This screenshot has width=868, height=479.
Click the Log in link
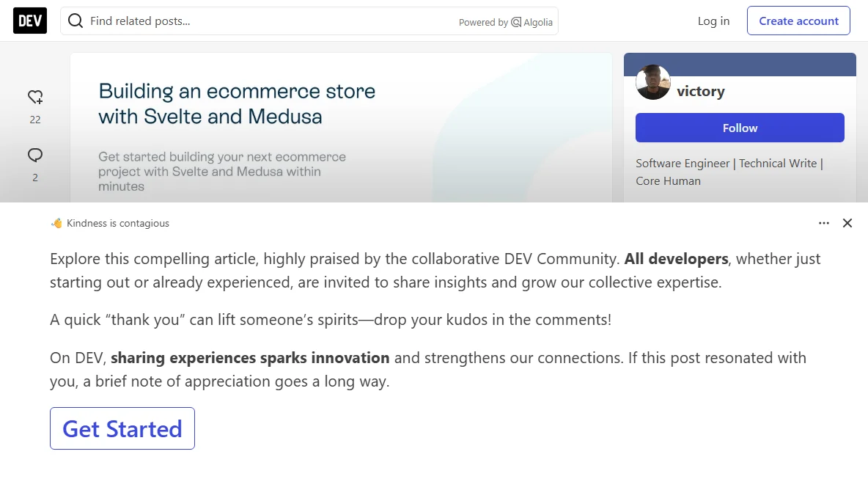click(x=713, y=21)
